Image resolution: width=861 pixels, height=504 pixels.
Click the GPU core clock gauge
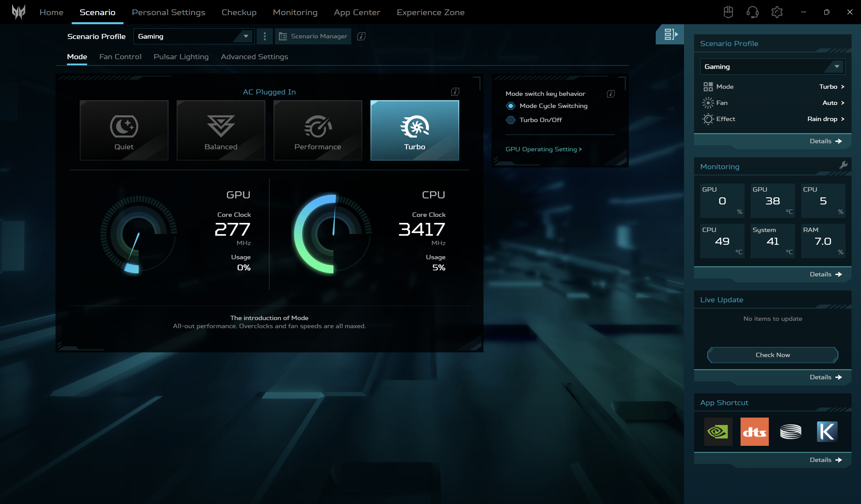[138, 234]
